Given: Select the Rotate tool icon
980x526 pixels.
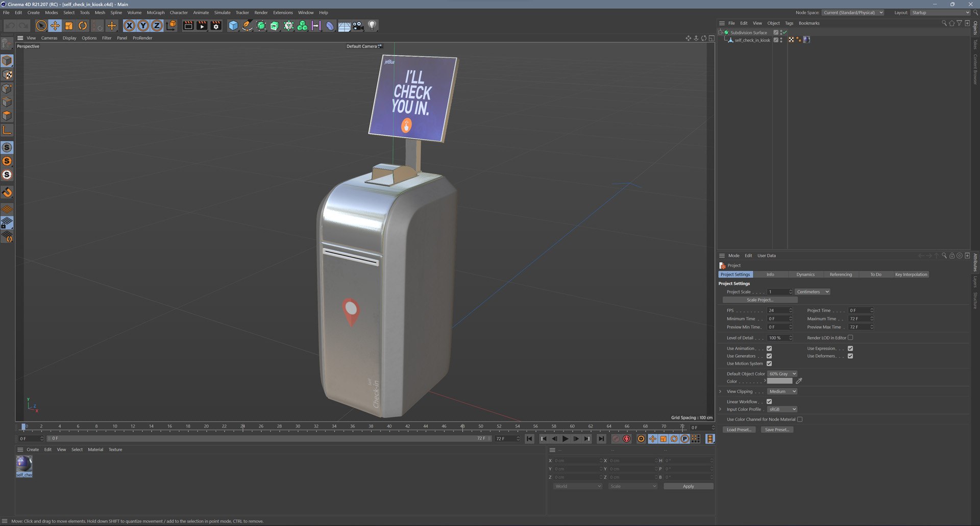Looking at the screenshot, I should 82,26.
